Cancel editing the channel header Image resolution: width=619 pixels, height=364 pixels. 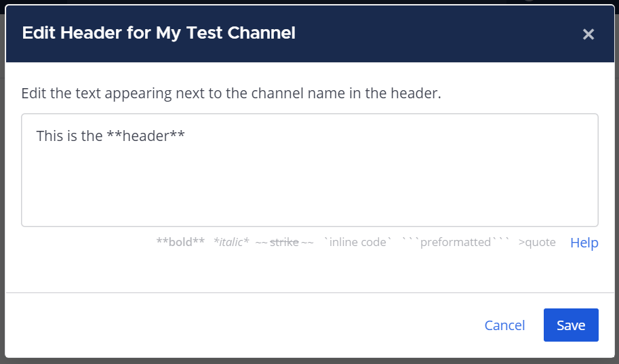tap(504, 325)
